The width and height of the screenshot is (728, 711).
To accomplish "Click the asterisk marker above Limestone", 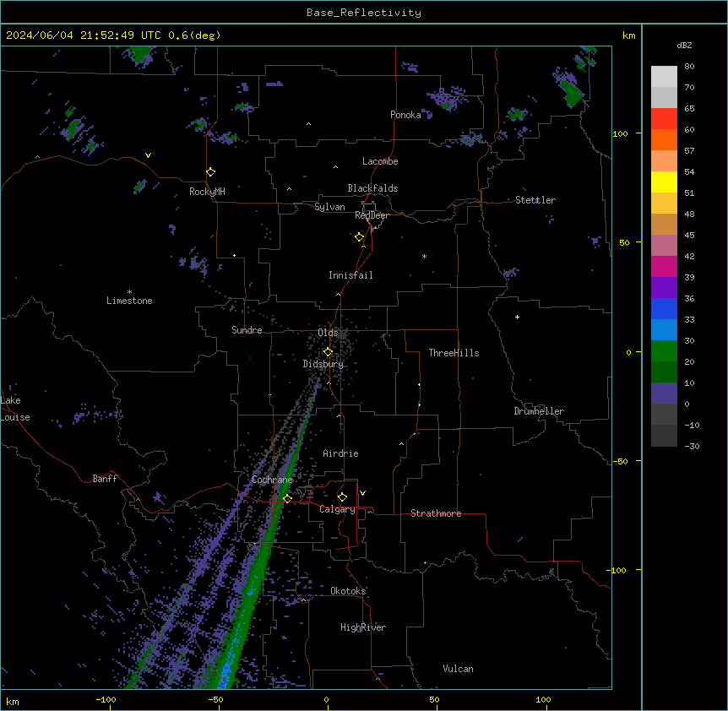I will [129, 292].
